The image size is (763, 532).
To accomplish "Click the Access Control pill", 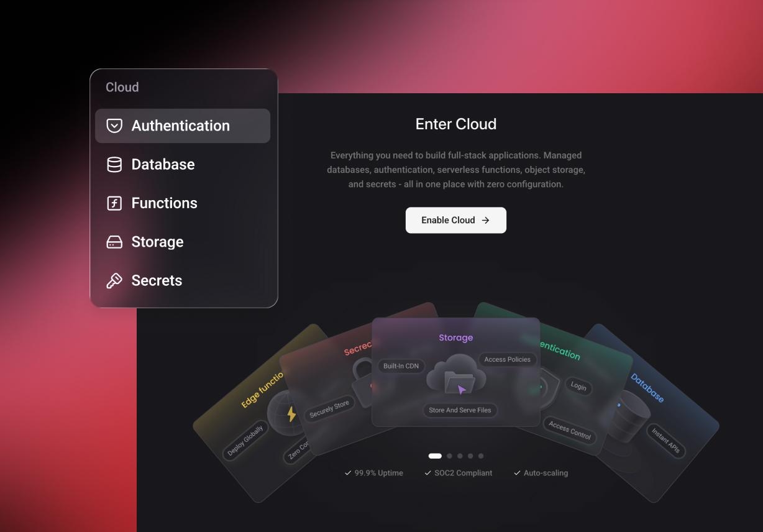I will [x=570, y=431].
